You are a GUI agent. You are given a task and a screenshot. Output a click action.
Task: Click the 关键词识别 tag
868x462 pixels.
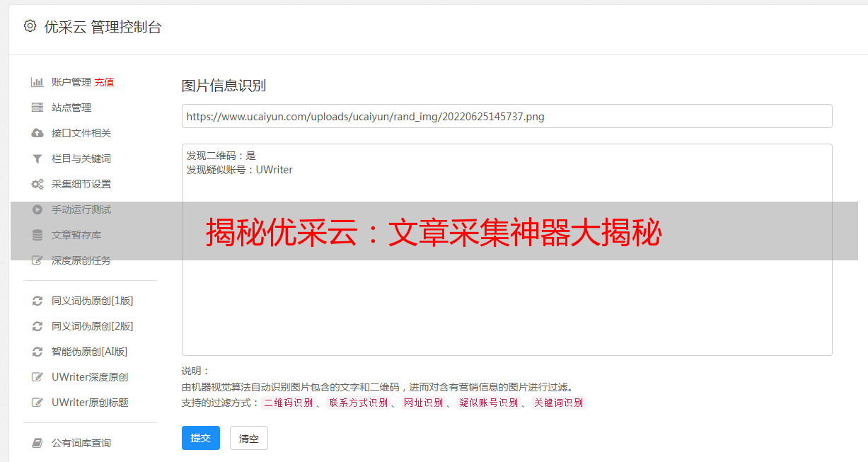pyautogui.click(x=558, y=403)
